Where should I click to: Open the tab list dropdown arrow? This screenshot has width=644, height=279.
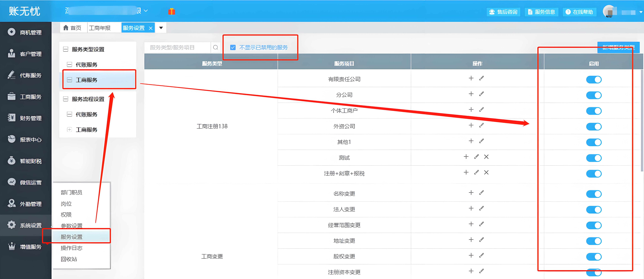(x=161, y=28)
